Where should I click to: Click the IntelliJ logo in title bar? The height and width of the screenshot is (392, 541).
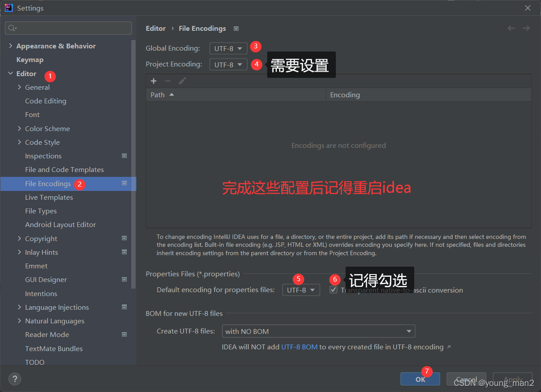click(8, 7)
